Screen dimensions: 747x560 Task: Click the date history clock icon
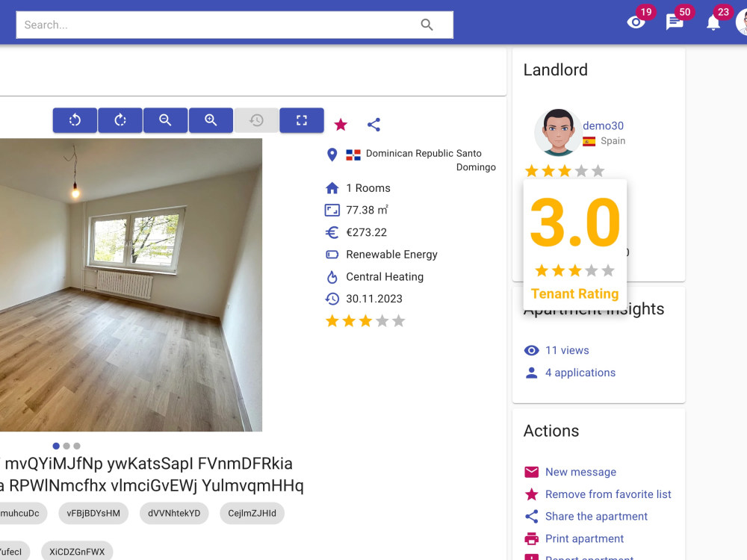[332, 299]
